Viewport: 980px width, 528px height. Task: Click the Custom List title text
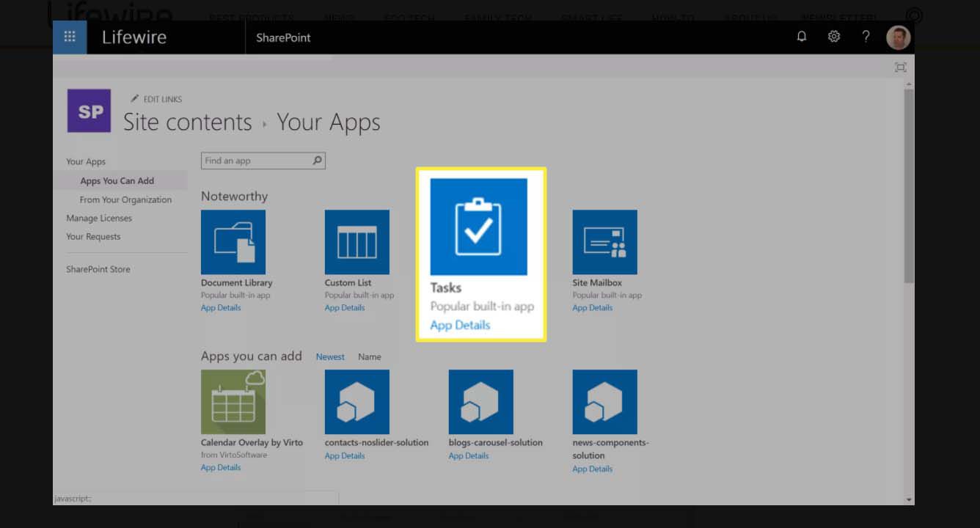[348, 283]
